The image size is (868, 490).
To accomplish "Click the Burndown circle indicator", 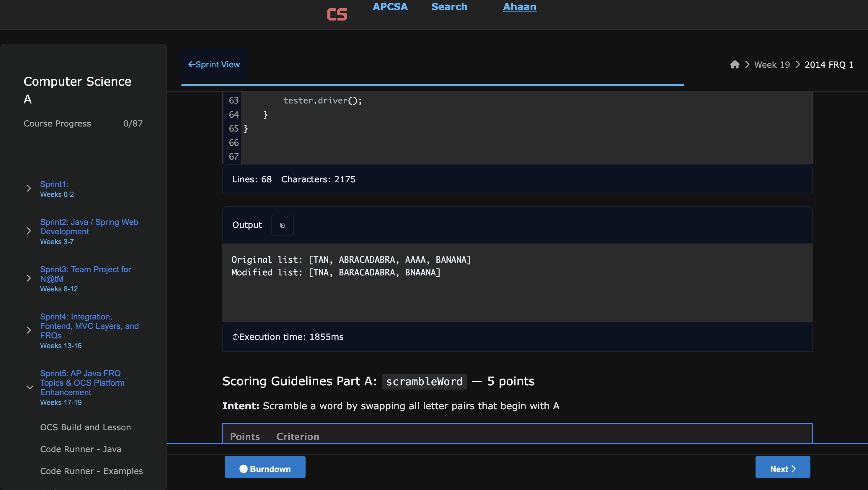I will pyautogui.click(x=243, y=469).
